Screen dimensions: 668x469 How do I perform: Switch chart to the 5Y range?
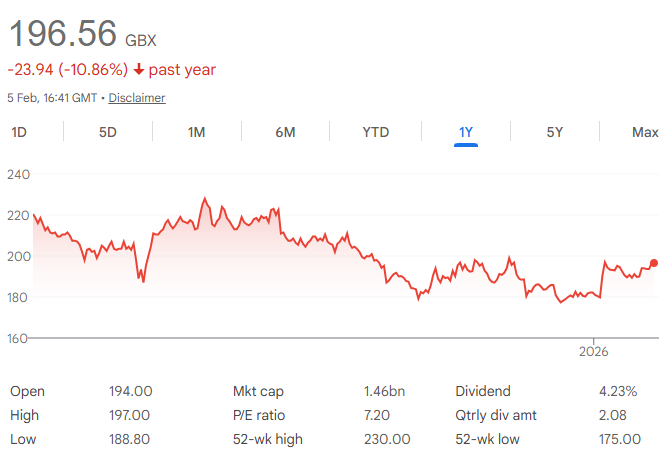pos(554,132)
